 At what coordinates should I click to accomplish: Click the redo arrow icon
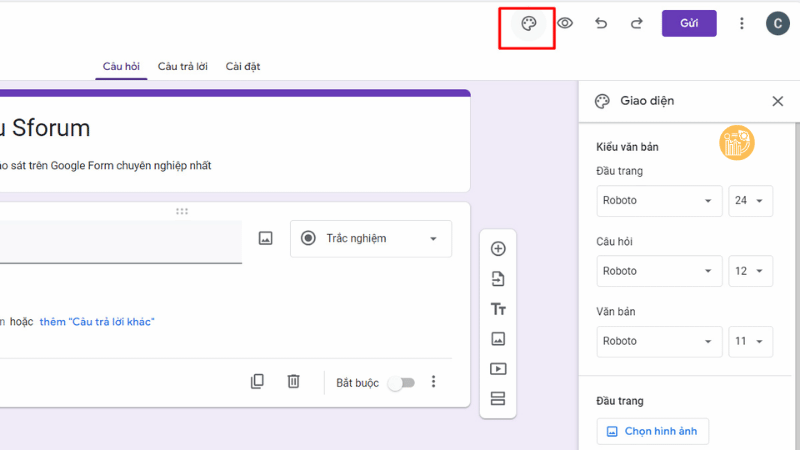[636, 24]
